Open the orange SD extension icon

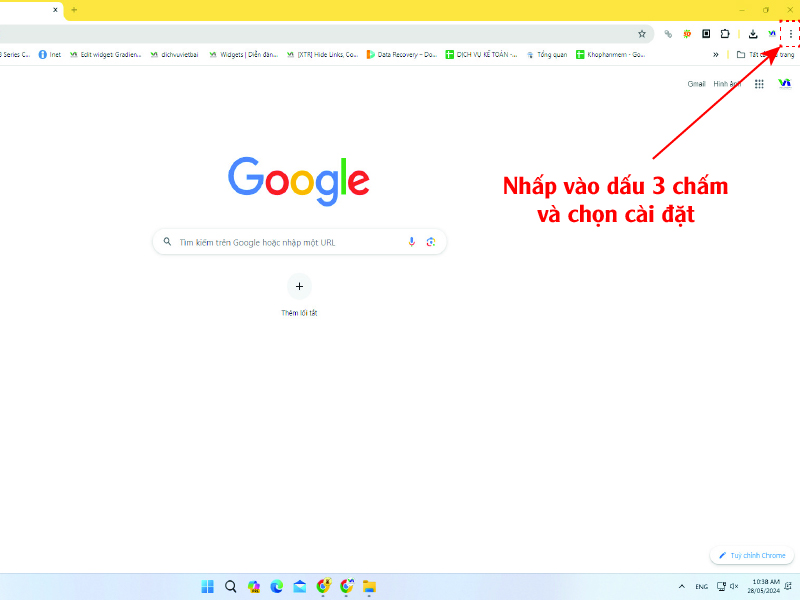point(687,34)
